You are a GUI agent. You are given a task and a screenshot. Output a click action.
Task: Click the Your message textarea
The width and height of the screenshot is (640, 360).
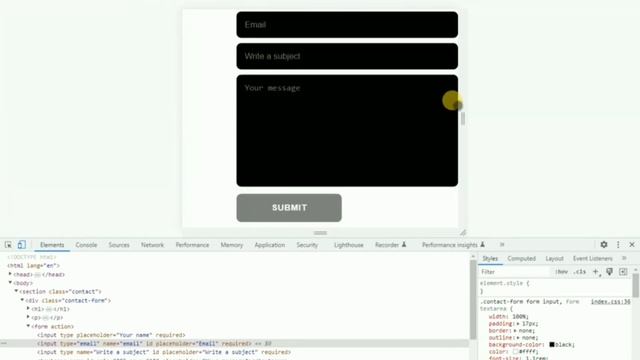pos(347,131)
